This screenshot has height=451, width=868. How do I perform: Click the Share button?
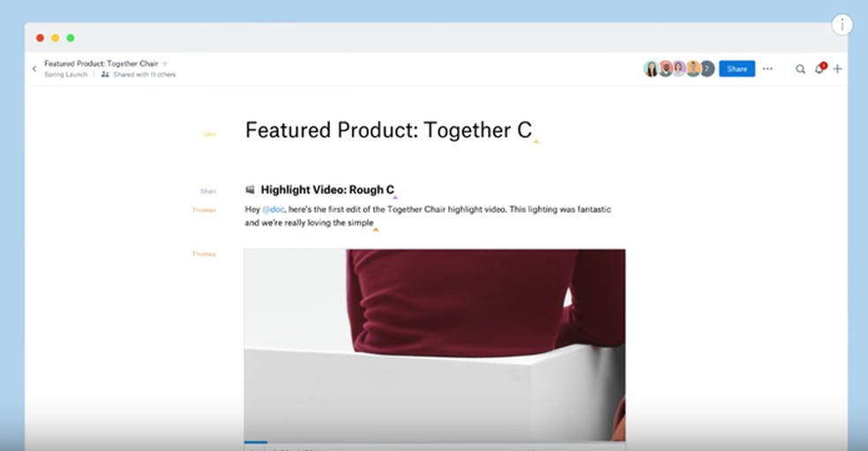(x=737, y=69)
